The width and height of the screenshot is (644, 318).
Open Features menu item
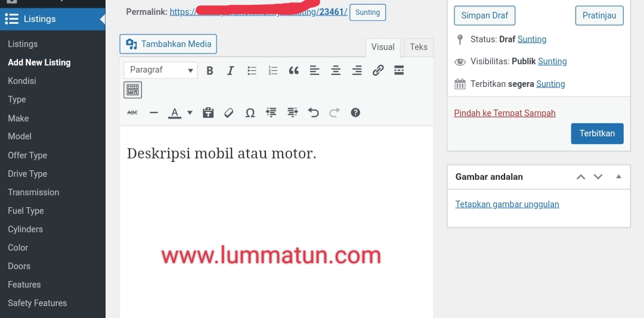coord(24,284)
